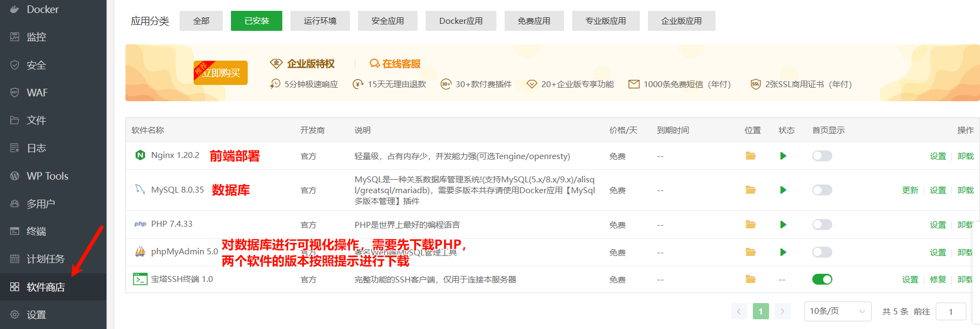Click MySQL running status play icon
Viewport: 980px width, 329px height.
coord(783,190)
